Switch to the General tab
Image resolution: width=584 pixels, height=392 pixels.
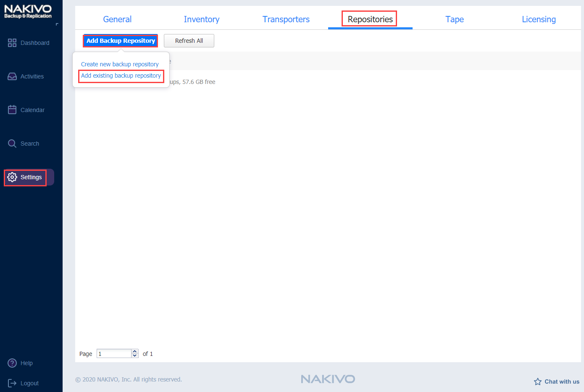pyautogui.click(x=117, y=19)
